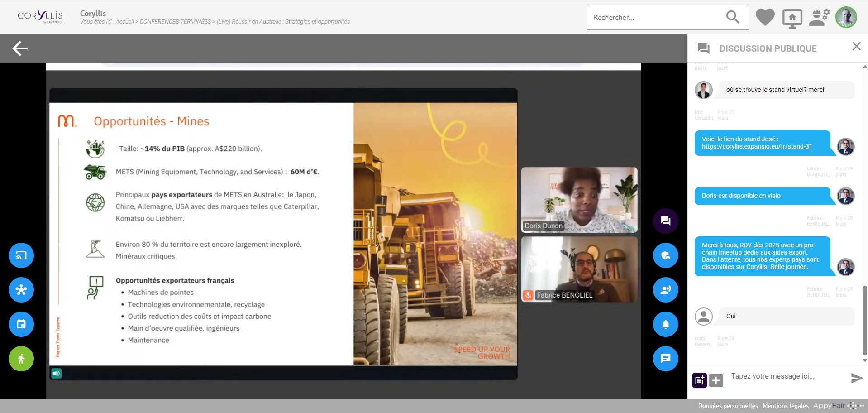Click the search magnifier icon
Image resolution: width=868 pixels, height=413 pixels.
tap(732, 17)
